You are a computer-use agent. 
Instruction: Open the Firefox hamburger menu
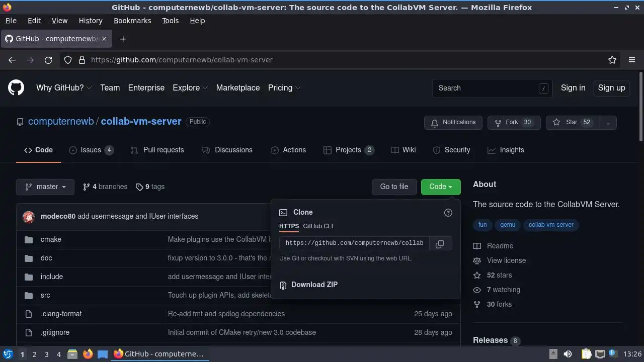[x=632, y=60]
